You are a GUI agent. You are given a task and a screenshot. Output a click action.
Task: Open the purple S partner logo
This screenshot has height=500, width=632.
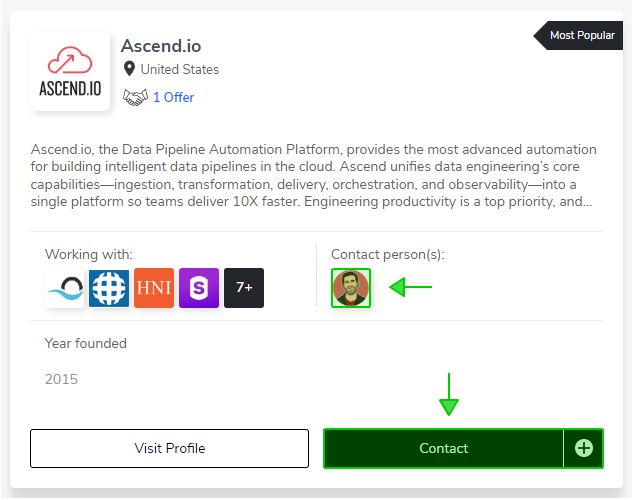coord(199,288)
